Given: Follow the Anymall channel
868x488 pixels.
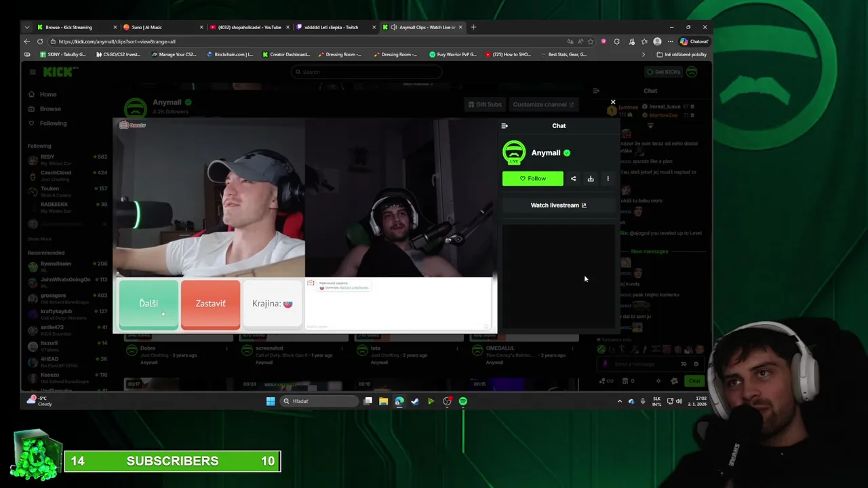Looking at the screenshot, I should [x=532, y=178].
